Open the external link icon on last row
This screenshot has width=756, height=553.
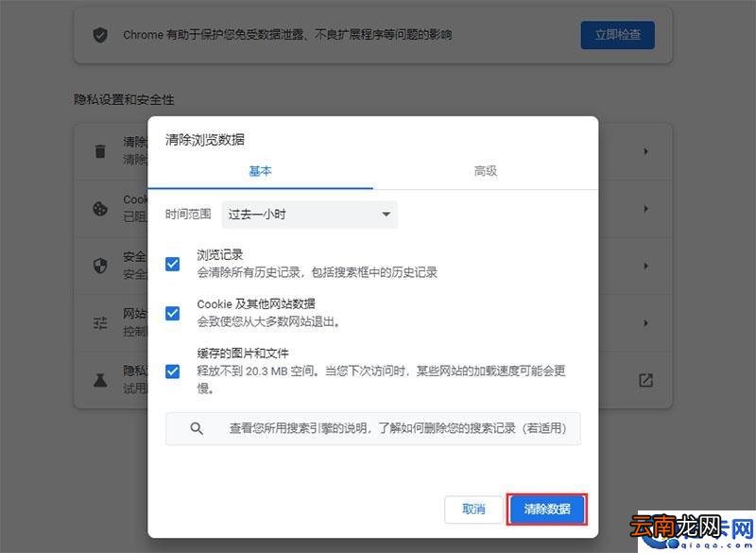tap(645, 380)
